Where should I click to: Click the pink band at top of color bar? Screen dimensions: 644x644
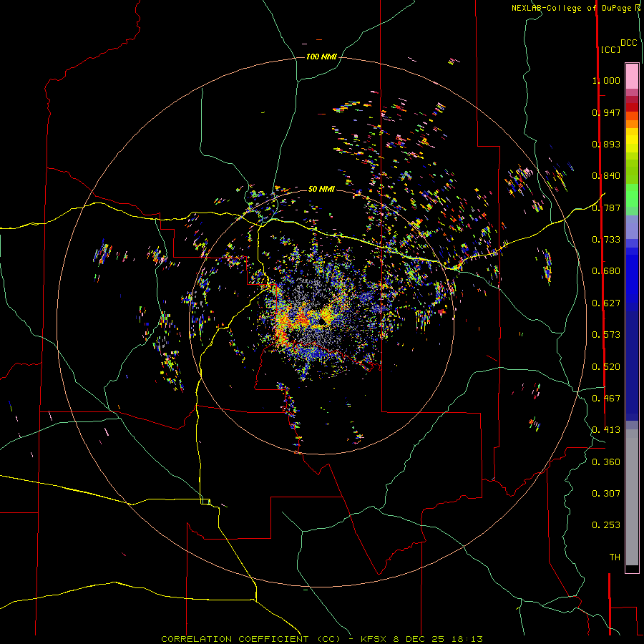coord(632,77)
